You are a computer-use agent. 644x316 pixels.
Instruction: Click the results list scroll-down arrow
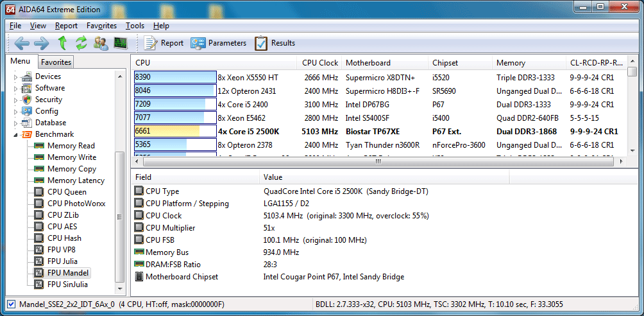pyautogui.click(x=632, y=151)
